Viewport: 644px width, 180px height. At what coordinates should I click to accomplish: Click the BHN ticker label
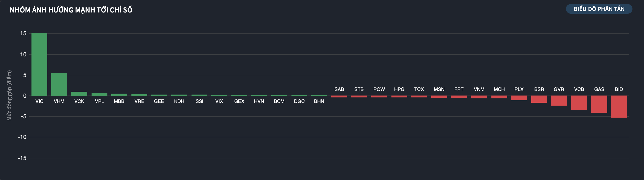(x=319, y=101)
